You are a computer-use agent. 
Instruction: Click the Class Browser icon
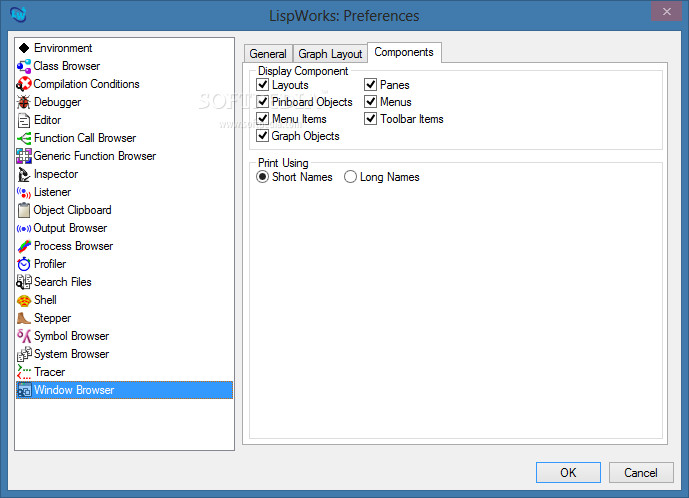24,66
